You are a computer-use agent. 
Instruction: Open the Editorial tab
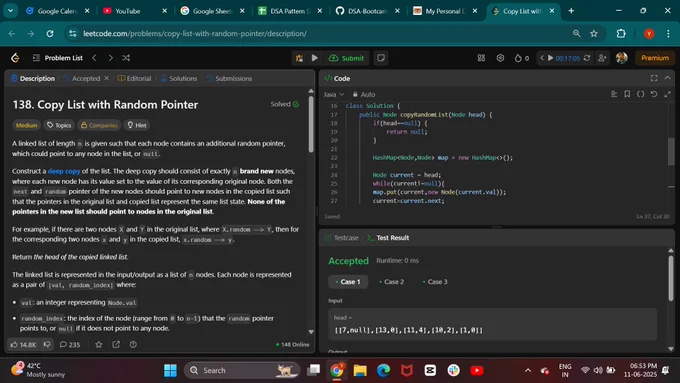[134, 79]
